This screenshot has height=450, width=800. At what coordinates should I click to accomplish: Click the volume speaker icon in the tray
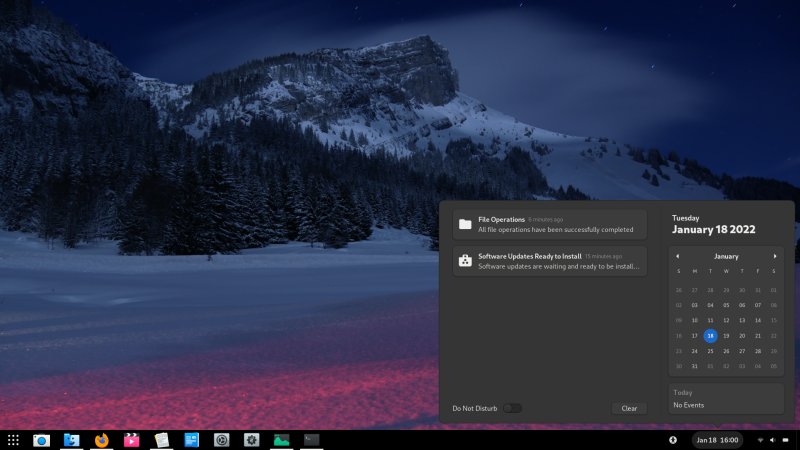coord(773,440)
